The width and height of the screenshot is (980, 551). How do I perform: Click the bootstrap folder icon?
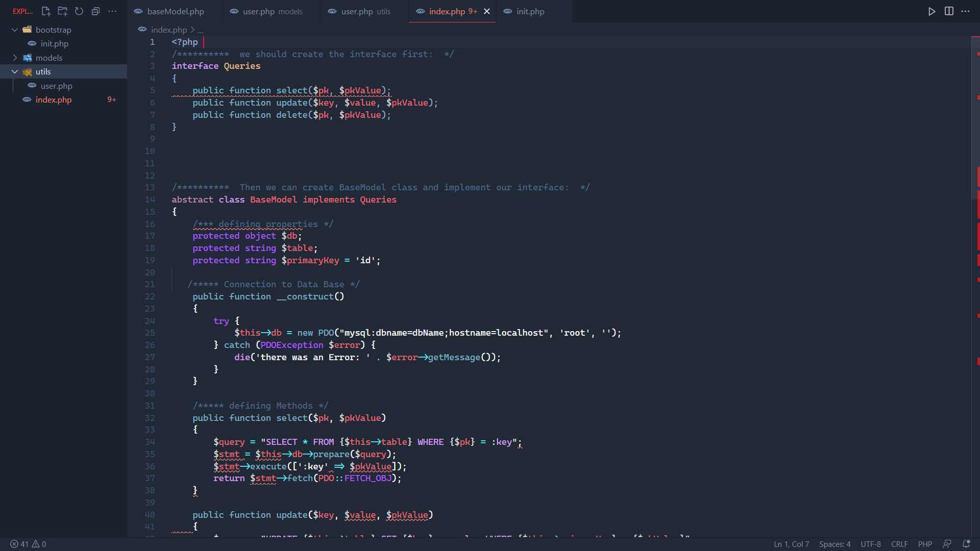coord(27,30)
